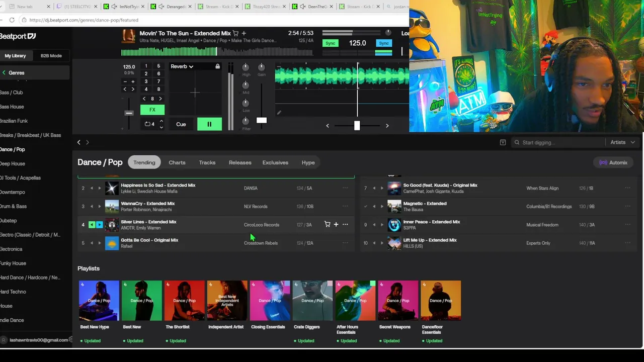Click the left arrow beside the 8 value
The height and width of the screenshot is (362, 644).
[144, 99]
